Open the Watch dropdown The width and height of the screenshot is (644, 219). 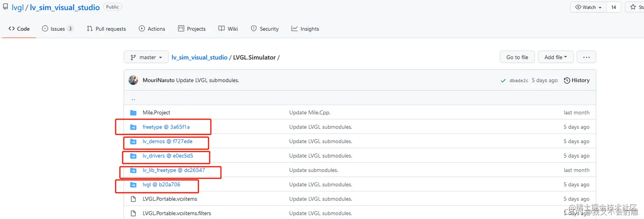click(588, 7)
